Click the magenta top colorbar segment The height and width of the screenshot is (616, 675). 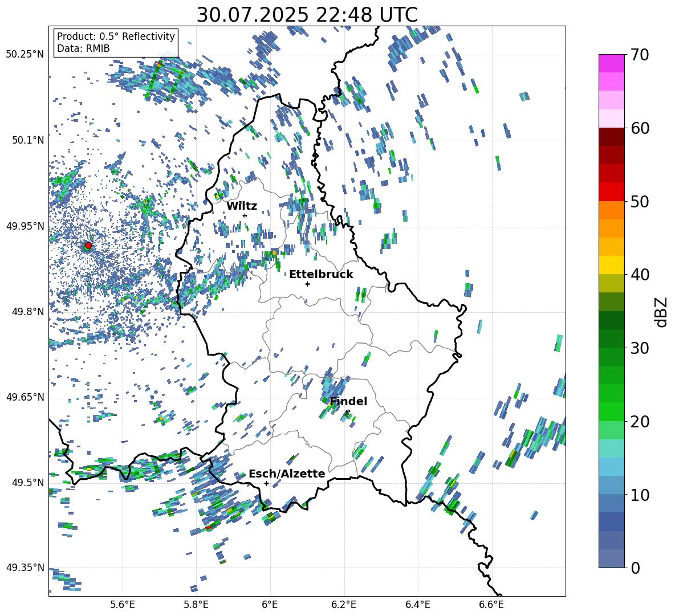click(x=612, y=63)
